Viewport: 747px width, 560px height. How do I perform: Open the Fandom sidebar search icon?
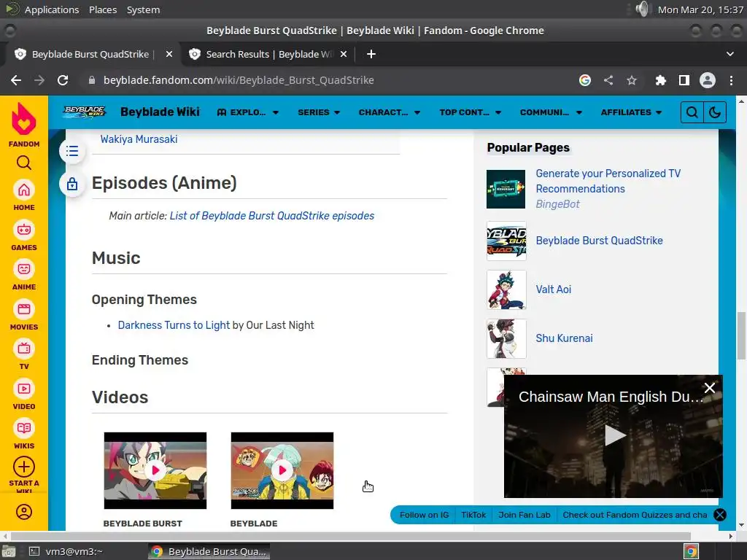click(24, 163)
